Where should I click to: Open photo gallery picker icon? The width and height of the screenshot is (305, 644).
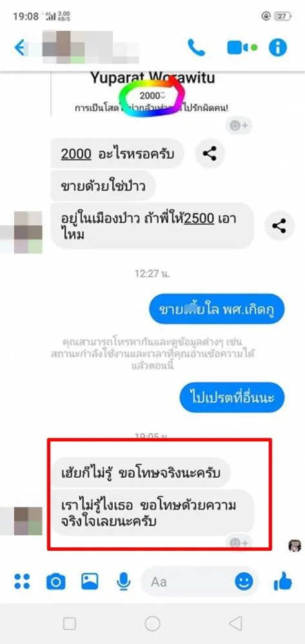coord(90,581)
